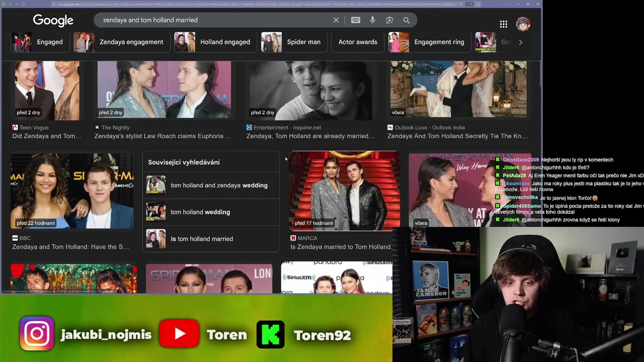Open the Outlook India wedding image thumbnail
644x362 pixels.
458,90
